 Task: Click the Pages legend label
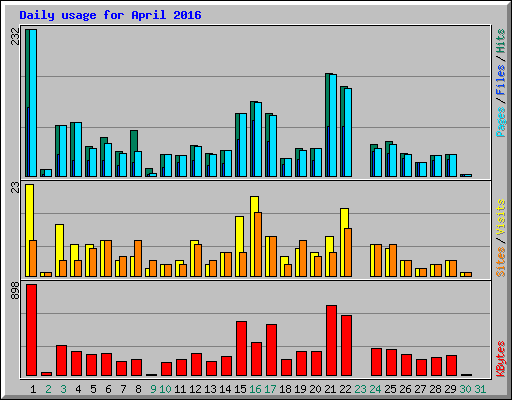pyautogui.click(x=500, y=122)
